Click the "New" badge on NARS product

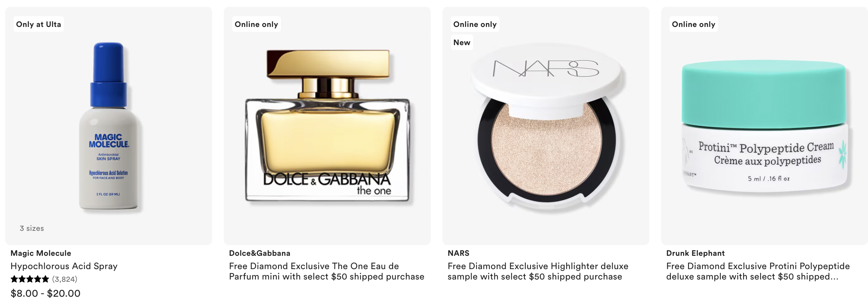[x=462, y=43]
